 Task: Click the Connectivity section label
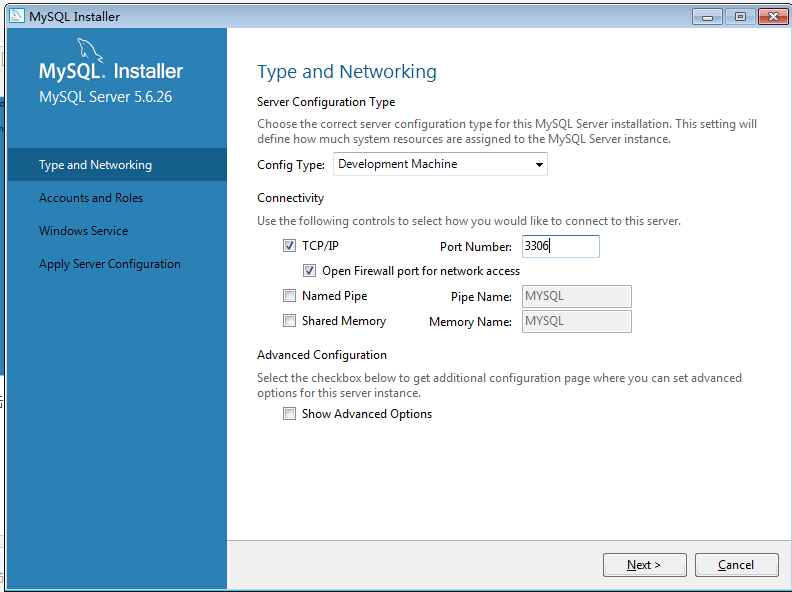pos(290,198)
